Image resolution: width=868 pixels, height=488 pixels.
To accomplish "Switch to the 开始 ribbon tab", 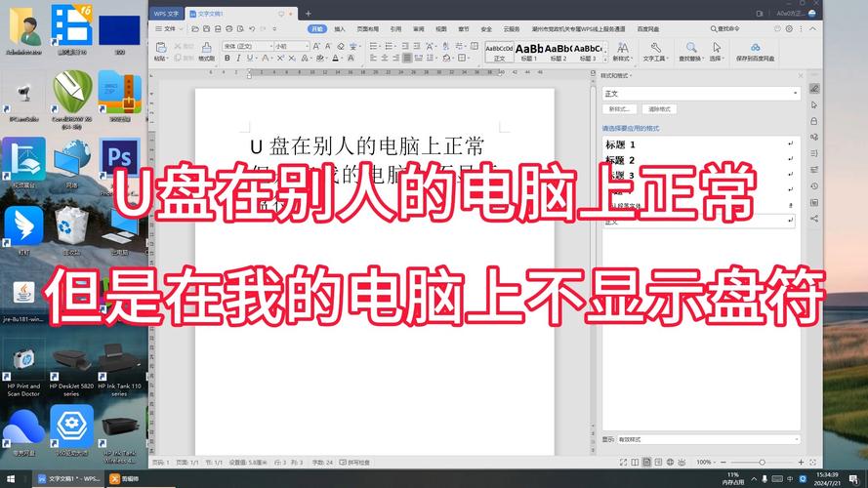I will pyautogui.click(x=317, y=28).
